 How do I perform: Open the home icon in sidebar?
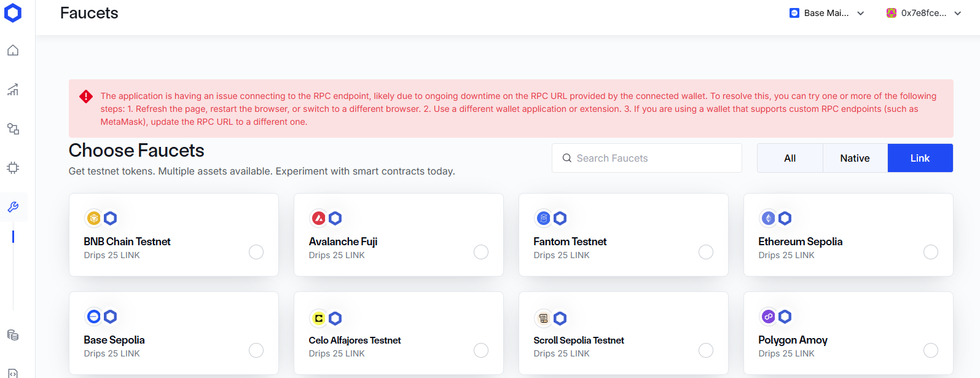tap(13, 50)
